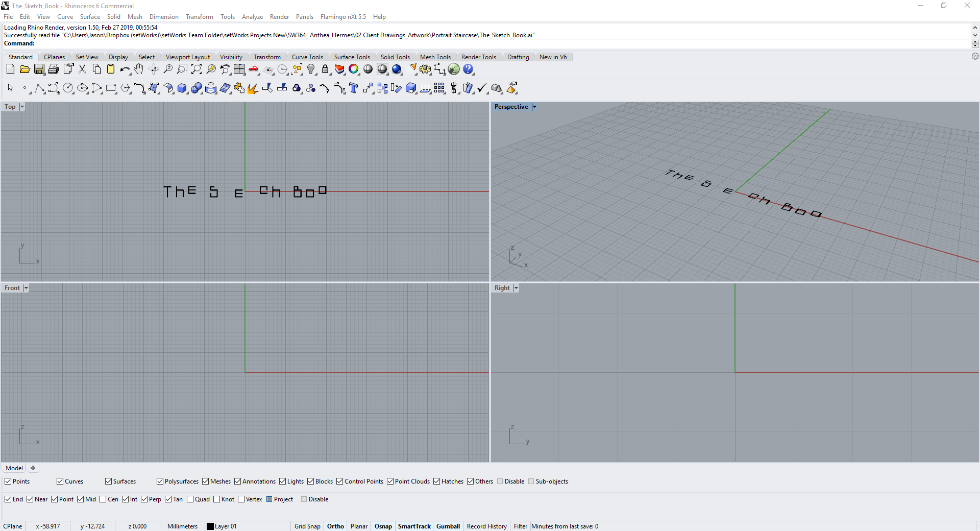Switch to the Curve Tools tab
Image resolution: width=980 pixels, height=531 pixels.
point(307,57)
